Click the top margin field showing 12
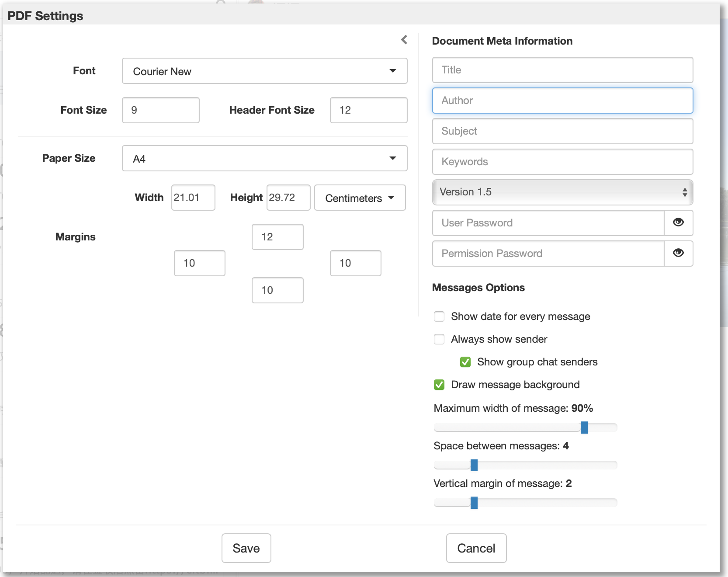The image size is (728, 577). (277, 237)
